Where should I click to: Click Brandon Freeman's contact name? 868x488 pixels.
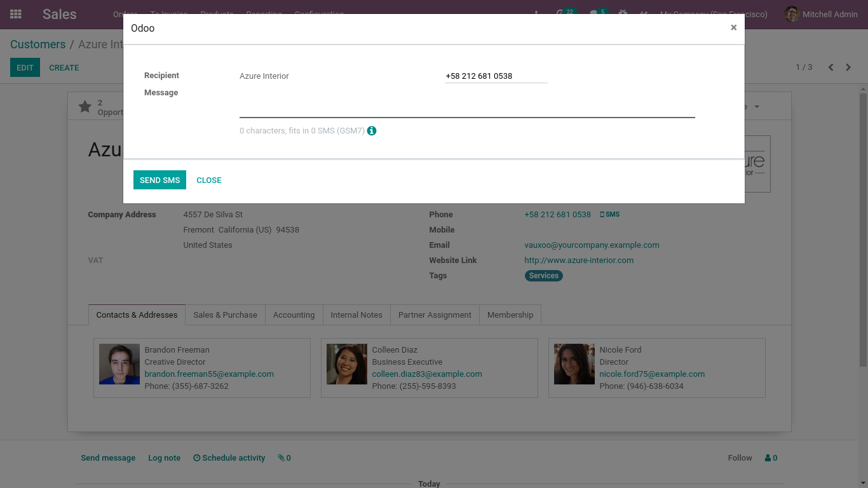(x=177, y=350)
